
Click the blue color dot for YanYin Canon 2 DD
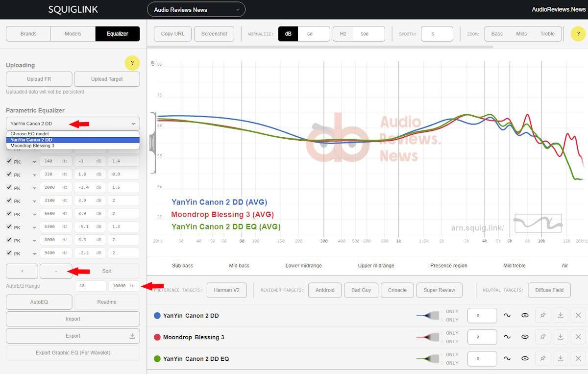(x=157, y=316)
